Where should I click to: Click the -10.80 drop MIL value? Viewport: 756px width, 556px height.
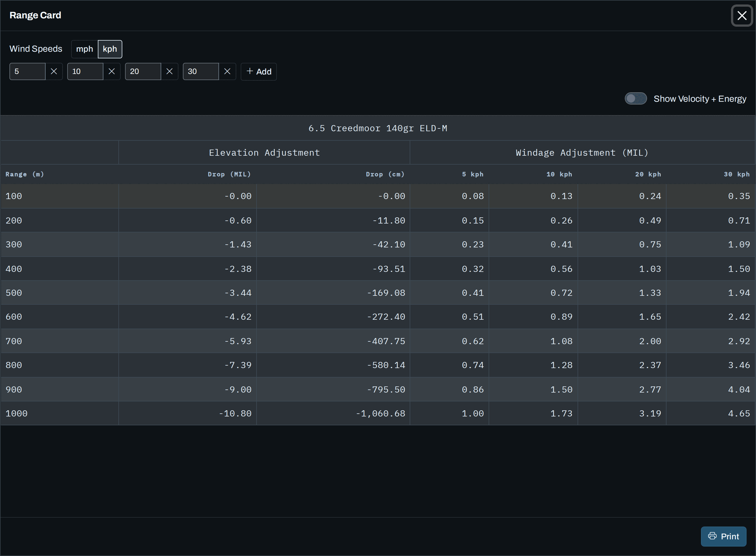[235, 413]
